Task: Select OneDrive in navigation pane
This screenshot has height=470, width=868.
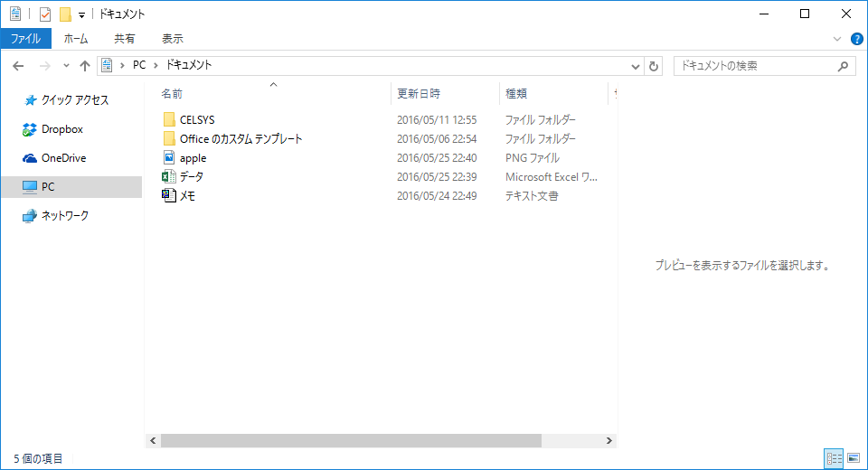Action: point(63,158)
